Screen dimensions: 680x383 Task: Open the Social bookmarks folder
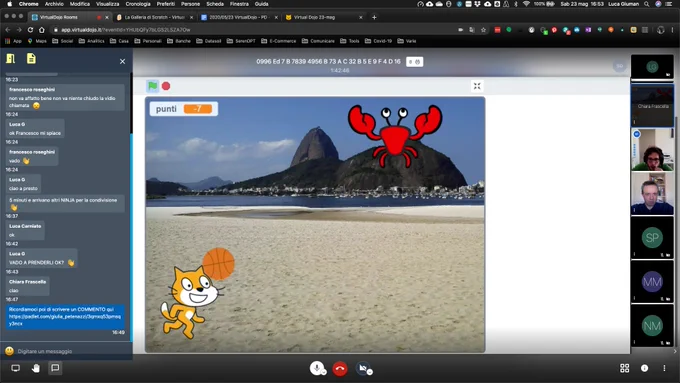[x=62, y=41]
